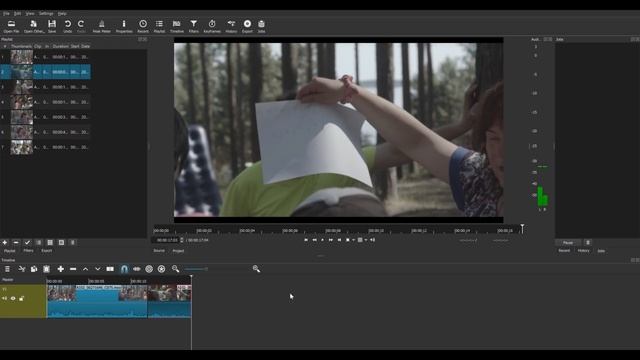Open the History panel from toolbar
This screenshot has width=640, height=360.
pyautogui.click(x=231, y=27)
